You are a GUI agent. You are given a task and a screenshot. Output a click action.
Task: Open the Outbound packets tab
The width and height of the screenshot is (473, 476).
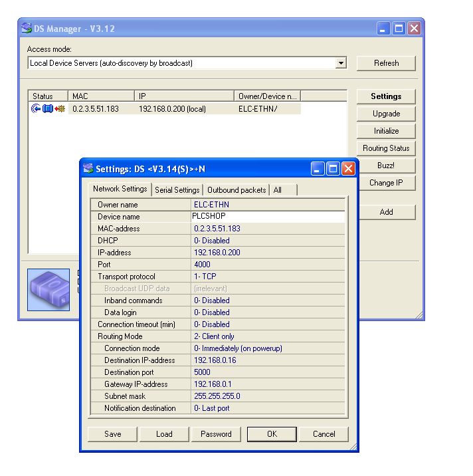236,190
